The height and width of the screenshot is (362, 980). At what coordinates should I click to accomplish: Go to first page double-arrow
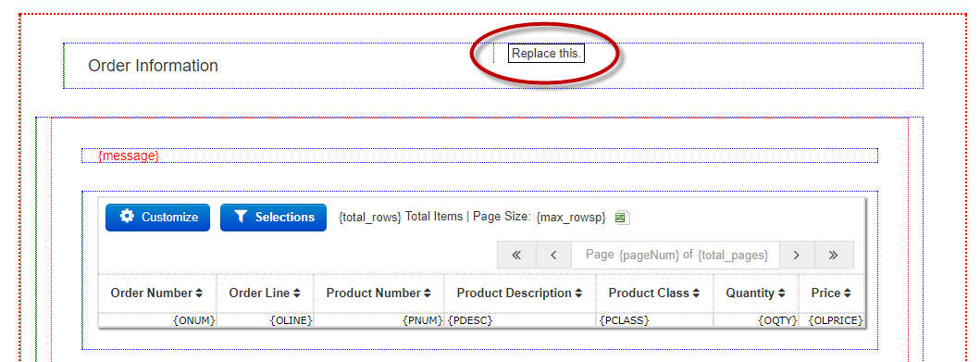516,256
